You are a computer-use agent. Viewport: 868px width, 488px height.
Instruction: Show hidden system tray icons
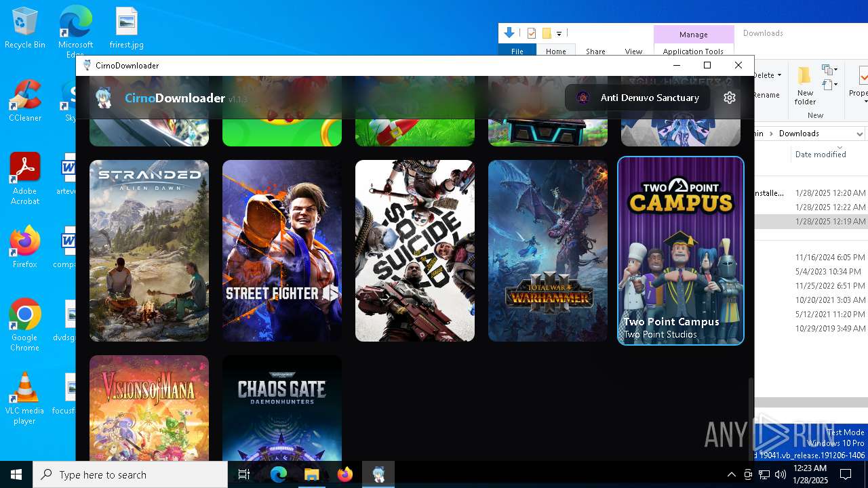[x=731, y=474]
